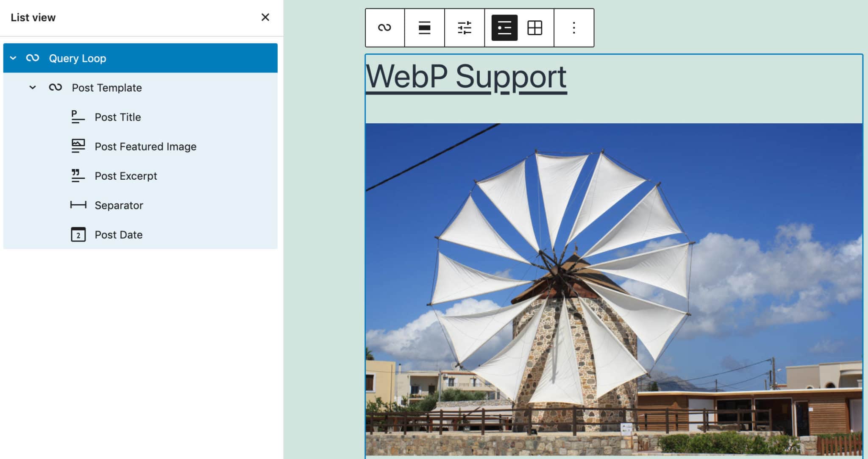This screenshot has width=868, height=459.
Task: Select the Post Excerpt quote icon
Action: coord(78,175)
